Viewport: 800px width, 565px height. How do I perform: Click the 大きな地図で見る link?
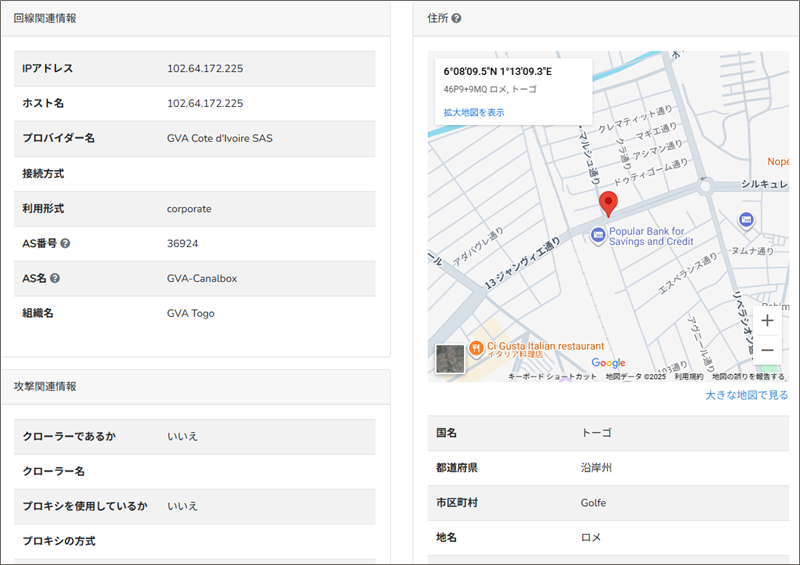tap(746, 396)
